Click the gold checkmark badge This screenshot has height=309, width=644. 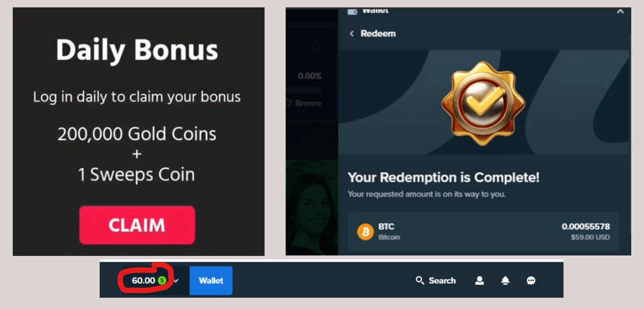[x=483, y=103]
